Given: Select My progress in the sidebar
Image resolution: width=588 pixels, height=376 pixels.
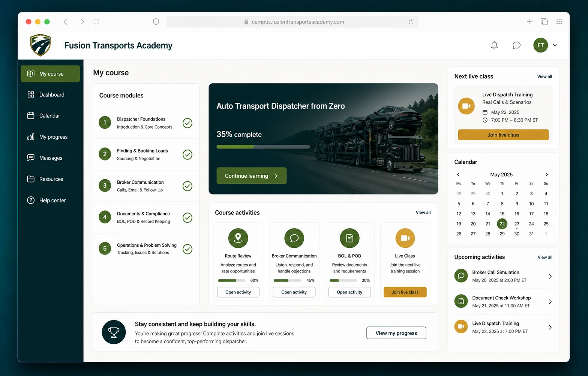Looking at the screenshot, I should (50, 137).
